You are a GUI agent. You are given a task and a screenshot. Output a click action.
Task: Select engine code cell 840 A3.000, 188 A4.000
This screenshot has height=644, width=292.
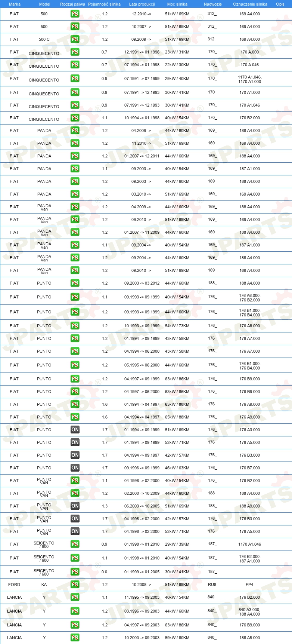249,612
